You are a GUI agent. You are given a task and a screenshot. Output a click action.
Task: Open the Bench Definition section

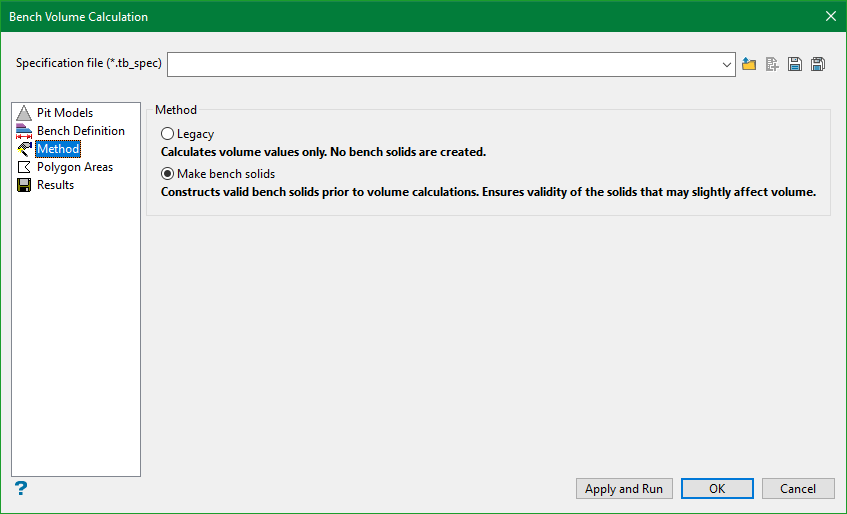click(81, 131)
